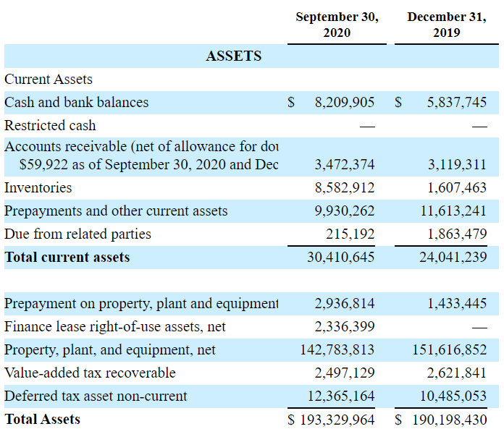The height and width of the screenshot is (429, 504).
Task: Click the prepayments value 11,613,241
Action: (453, 211)
